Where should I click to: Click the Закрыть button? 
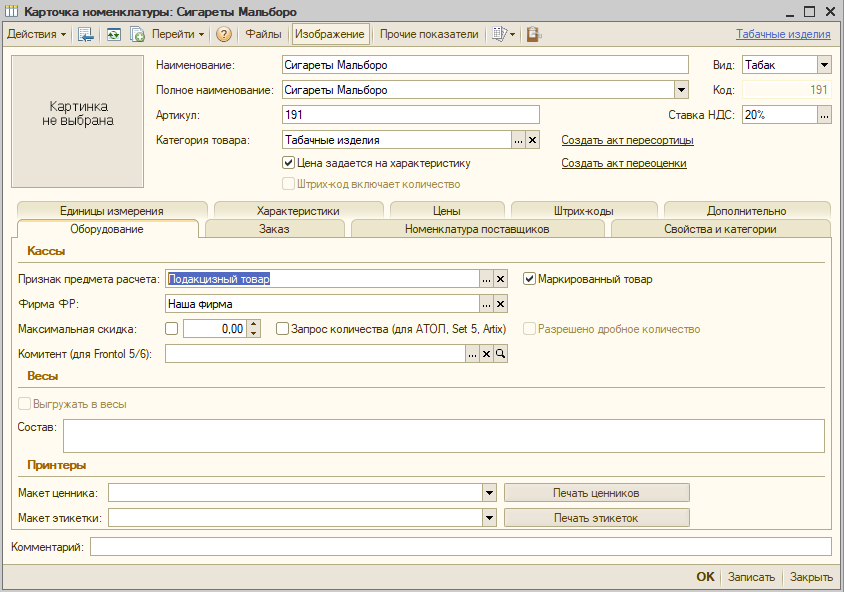pos(811,577)
